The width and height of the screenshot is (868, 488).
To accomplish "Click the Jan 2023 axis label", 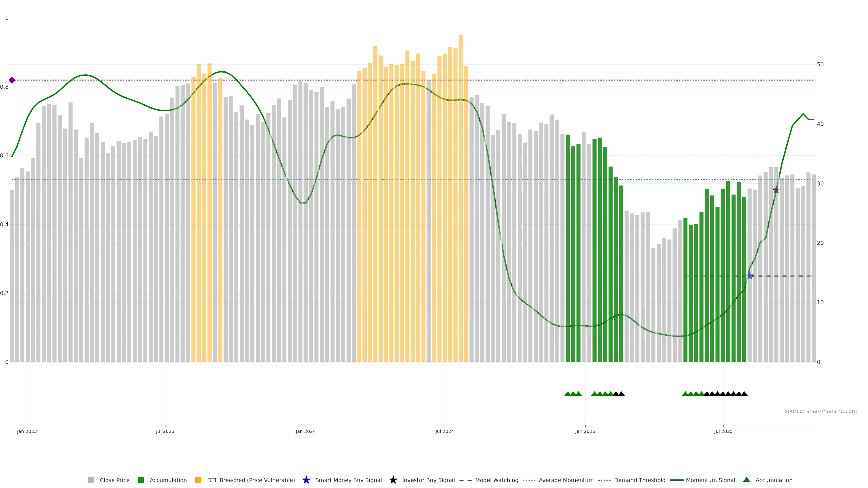I will 27,432.
